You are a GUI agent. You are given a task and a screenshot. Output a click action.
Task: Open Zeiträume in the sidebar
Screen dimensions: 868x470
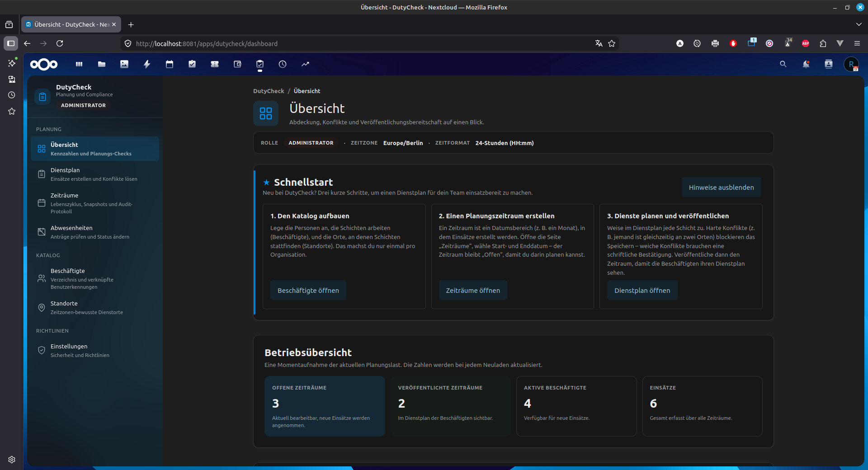pos(95,203)
